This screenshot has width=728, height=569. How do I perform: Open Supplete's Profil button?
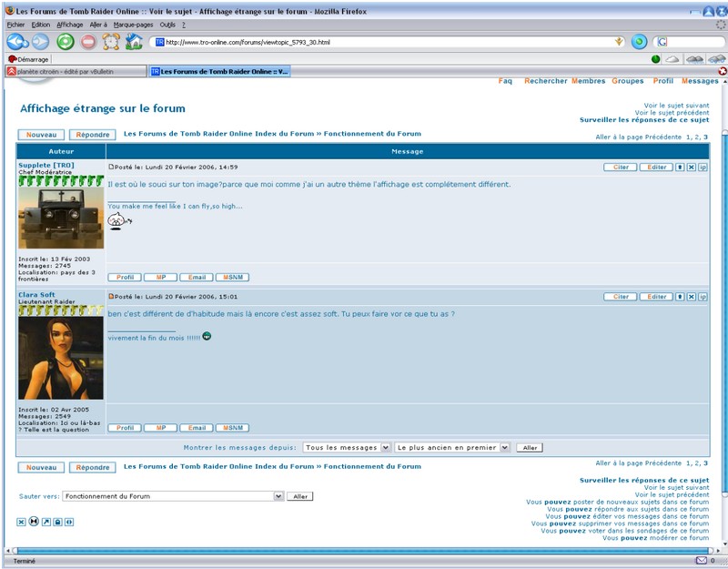pos(125,278)
